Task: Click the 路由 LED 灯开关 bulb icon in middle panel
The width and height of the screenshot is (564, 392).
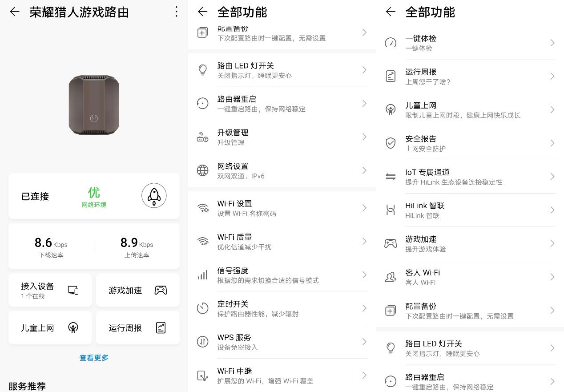Action: click(202, 70)
